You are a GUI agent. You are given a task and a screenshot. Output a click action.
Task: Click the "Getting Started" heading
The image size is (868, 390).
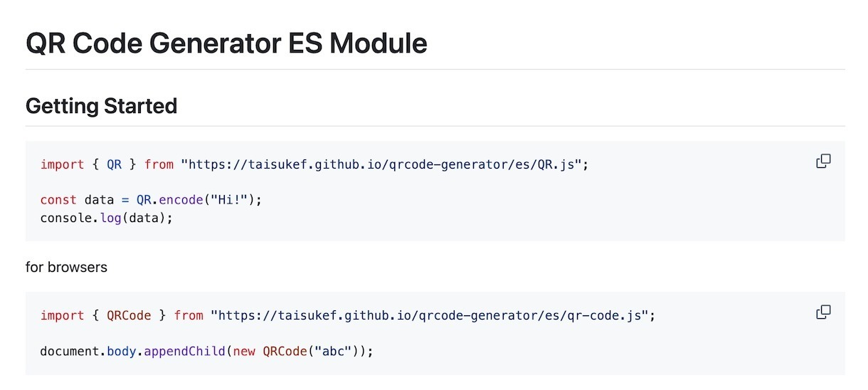pyautogui.click(x=101, y=106)
